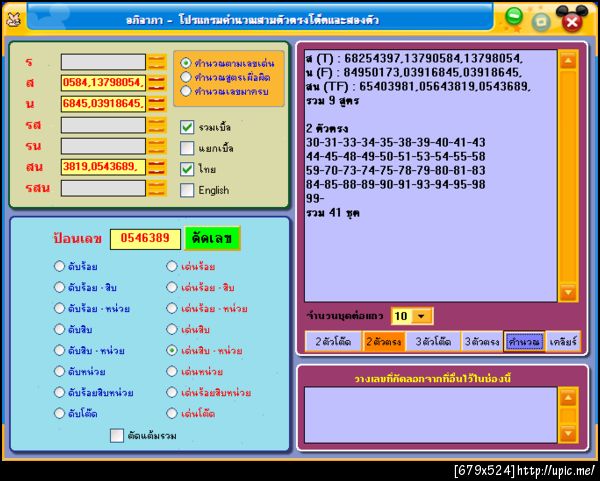600x481 pixels.
Task: Click the selected เด่นสิบ - หน่วย radio button
Action: click(x=172, y=351)
